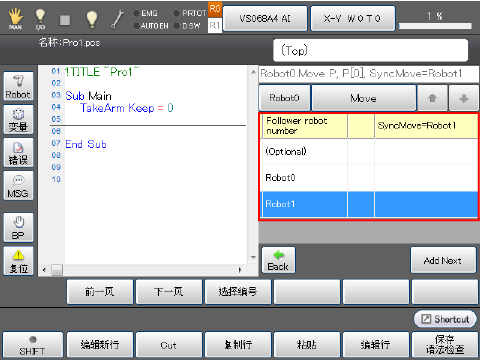The width and height of the screenshot is (480, 360).
Task: Toggle the BP breakpoint button
Action: 18,227
